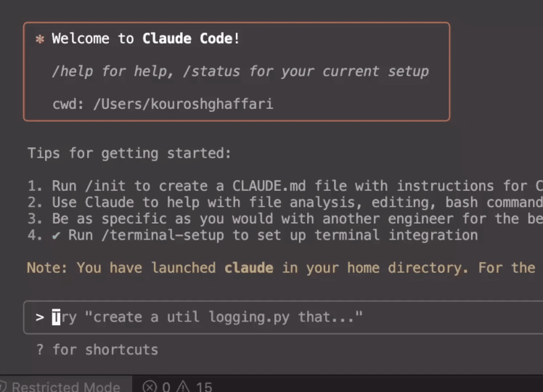Click the Claude Code prompt input field

283,317
